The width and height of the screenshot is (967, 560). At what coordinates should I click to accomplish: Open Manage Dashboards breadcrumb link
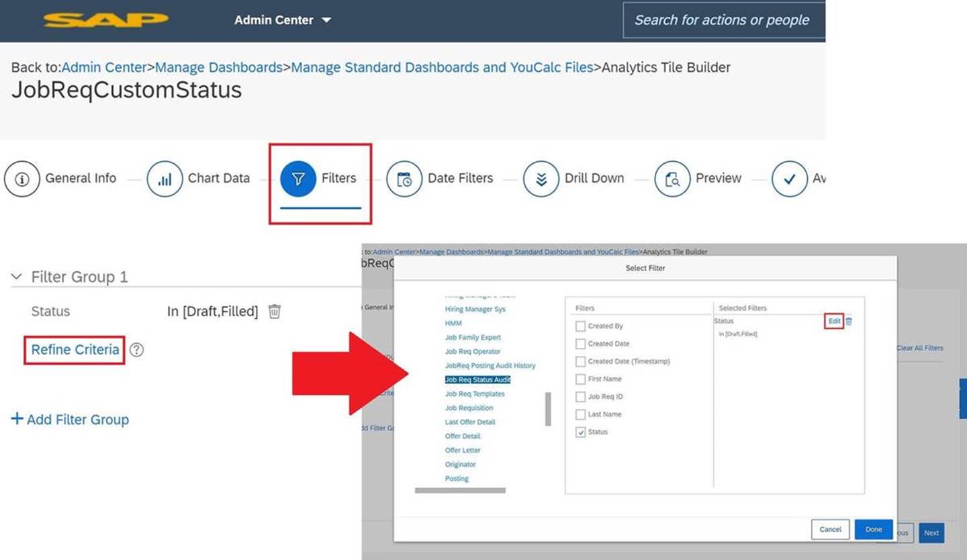(219, 67)
